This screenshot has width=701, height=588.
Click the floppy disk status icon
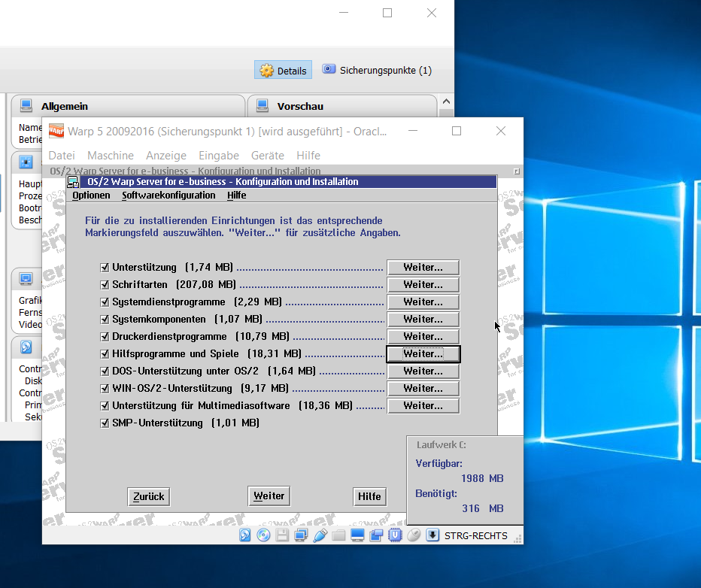click(x=282, y=535)
